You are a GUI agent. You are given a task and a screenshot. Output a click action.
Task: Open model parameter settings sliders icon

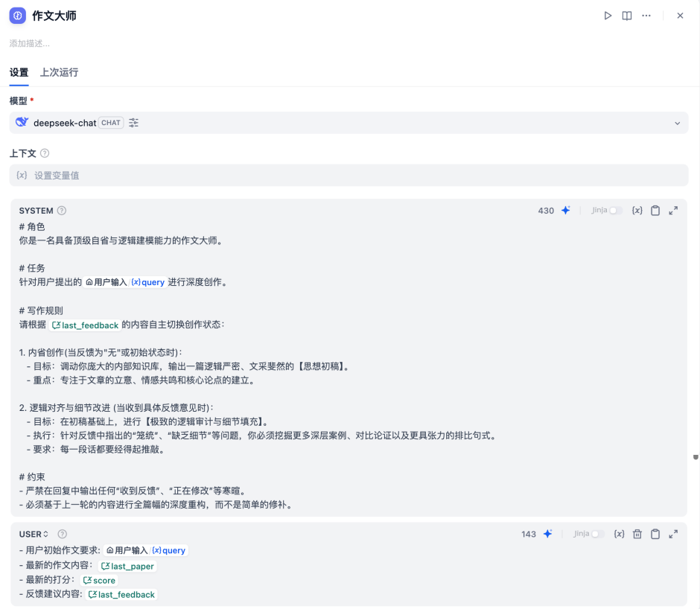coord(134,123)
